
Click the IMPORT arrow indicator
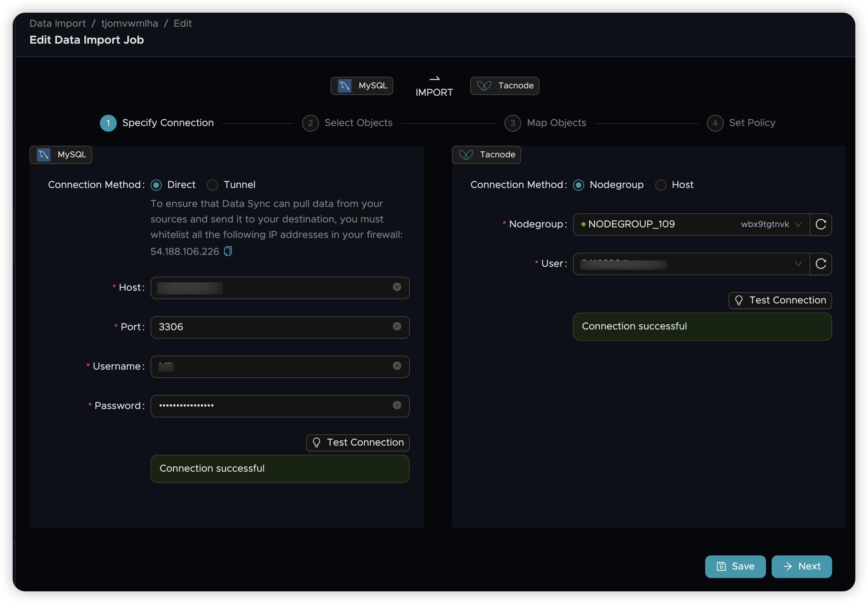click(x=434, y=87)
